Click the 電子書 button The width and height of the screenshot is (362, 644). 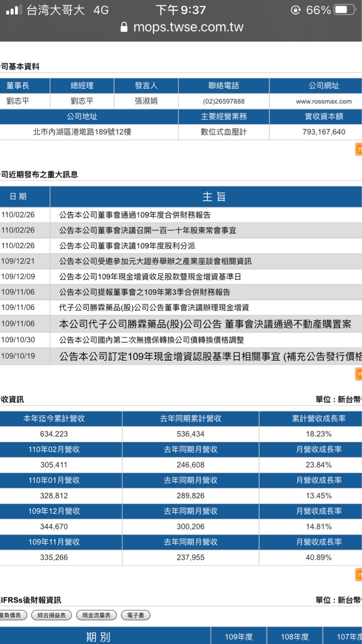point(135,615)
